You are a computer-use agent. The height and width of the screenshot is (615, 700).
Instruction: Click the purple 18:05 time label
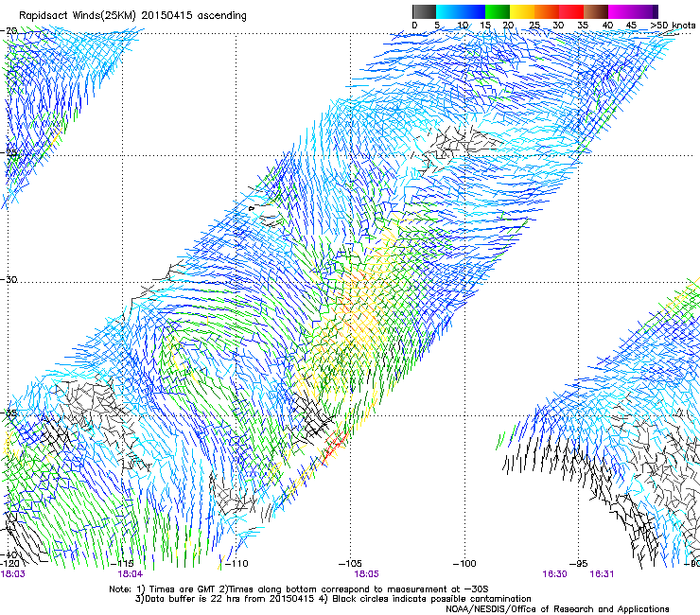point(366,574)
